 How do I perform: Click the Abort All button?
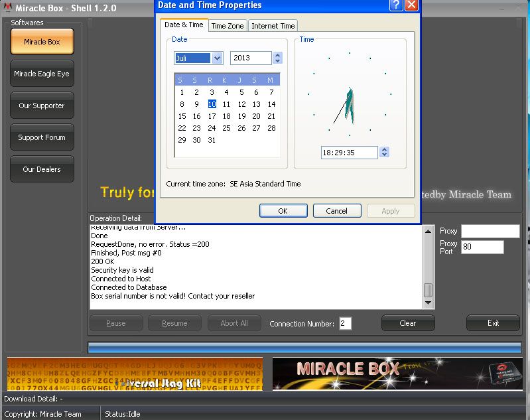coord(234,323)
